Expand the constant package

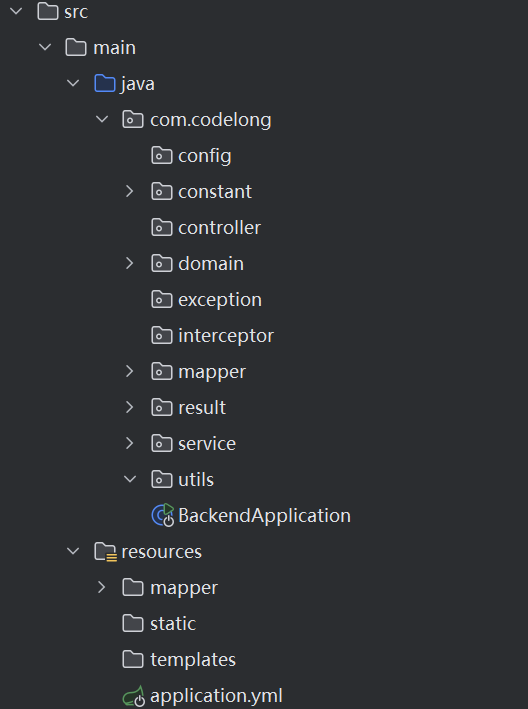(x=130, y=192)
